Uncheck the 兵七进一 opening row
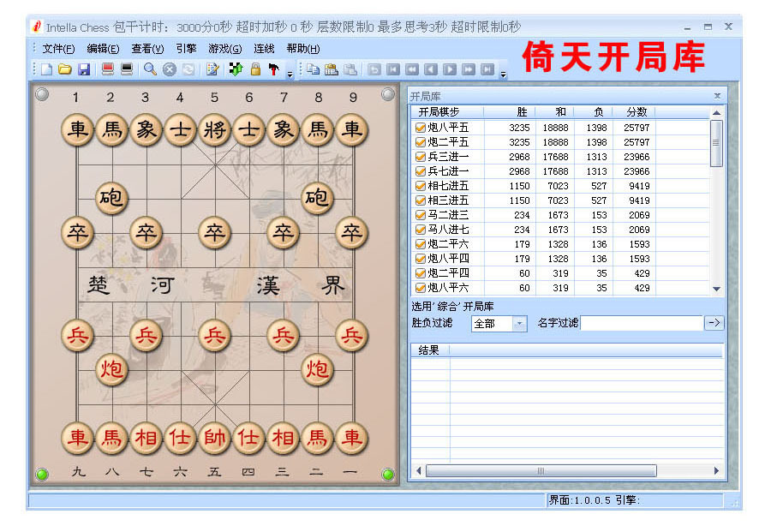The height and width of the screenshot is (532, 777). point(421,171)
